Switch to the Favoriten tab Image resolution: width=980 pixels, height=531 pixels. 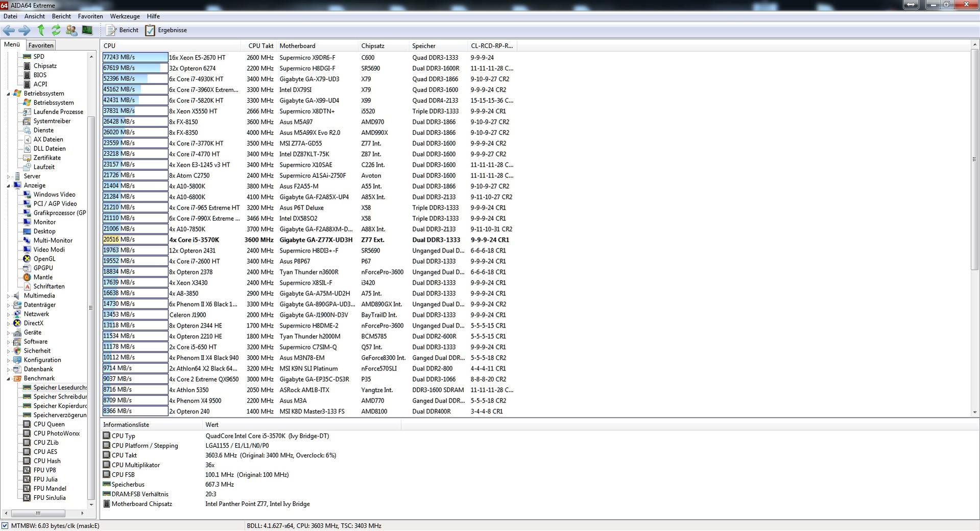tap(40, 45)
